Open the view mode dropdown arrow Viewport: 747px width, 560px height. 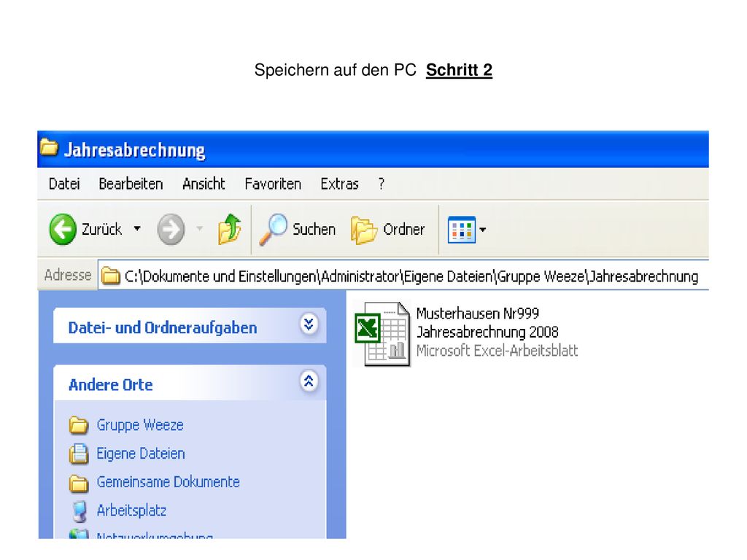coord(483,230)
